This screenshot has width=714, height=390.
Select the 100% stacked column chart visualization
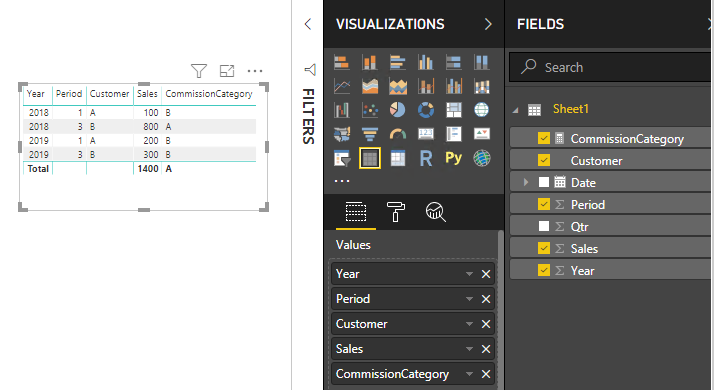click(482, 62)
